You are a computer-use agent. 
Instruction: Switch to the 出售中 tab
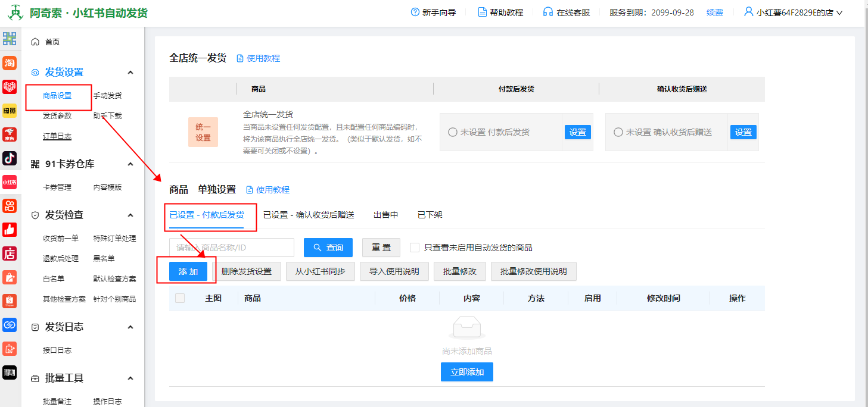pyautogui.click(x=386, y=215)
